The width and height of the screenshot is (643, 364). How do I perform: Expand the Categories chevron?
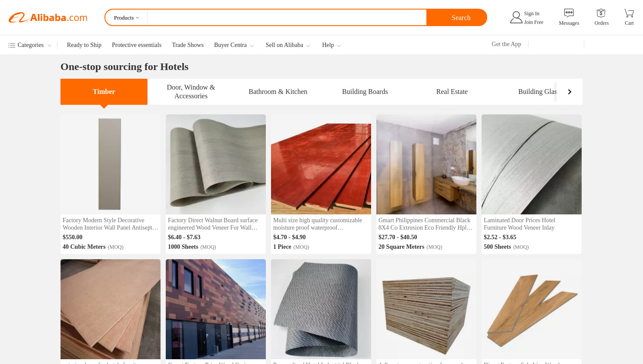(50, 46)
